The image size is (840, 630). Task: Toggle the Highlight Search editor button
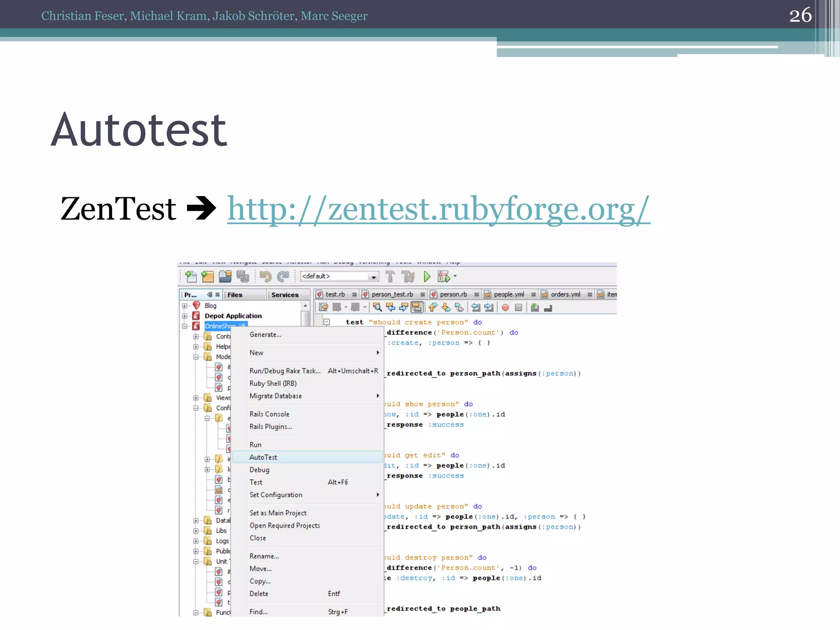pyautogui.click(x=417, y=307)
